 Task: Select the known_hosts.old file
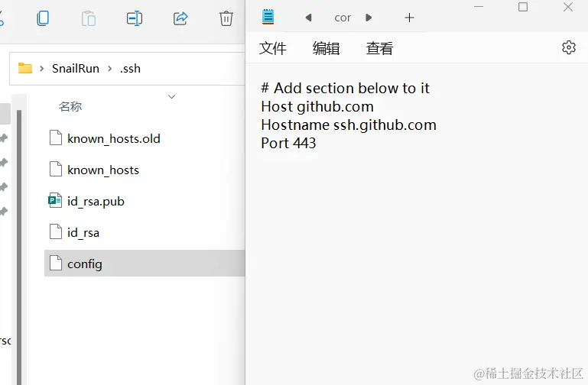pyautogui.click(x=145, y=138)
